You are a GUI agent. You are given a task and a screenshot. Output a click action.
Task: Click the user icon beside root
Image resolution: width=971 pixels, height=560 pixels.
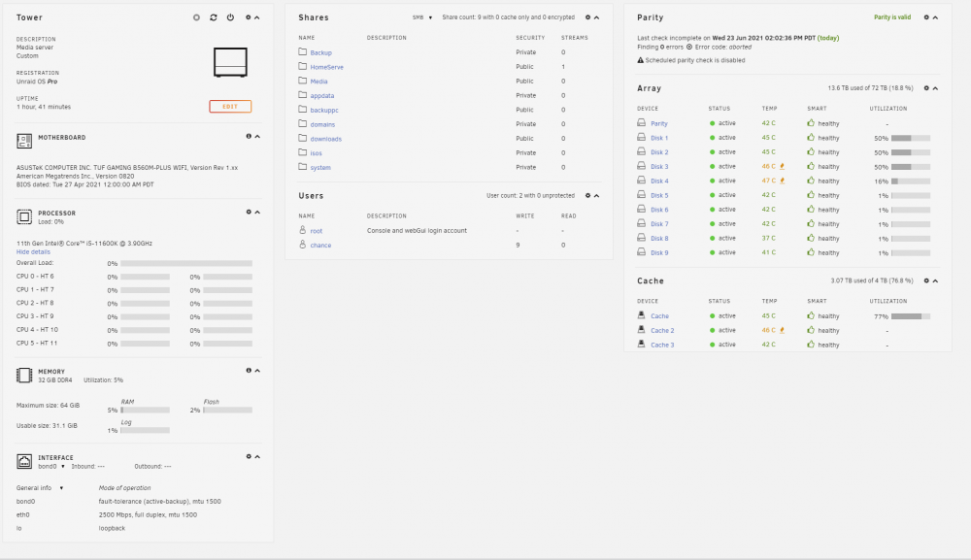pos(302,230)
